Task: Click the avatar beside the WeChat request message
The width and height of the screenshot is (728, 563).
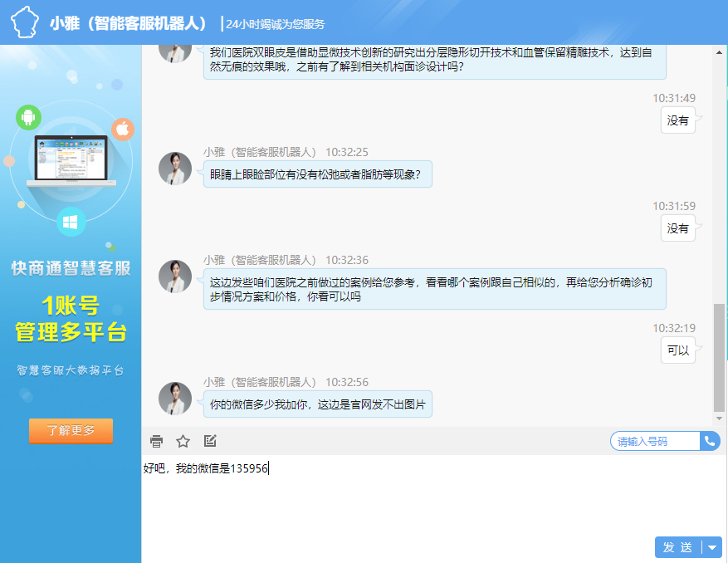Action: [175, 399]
